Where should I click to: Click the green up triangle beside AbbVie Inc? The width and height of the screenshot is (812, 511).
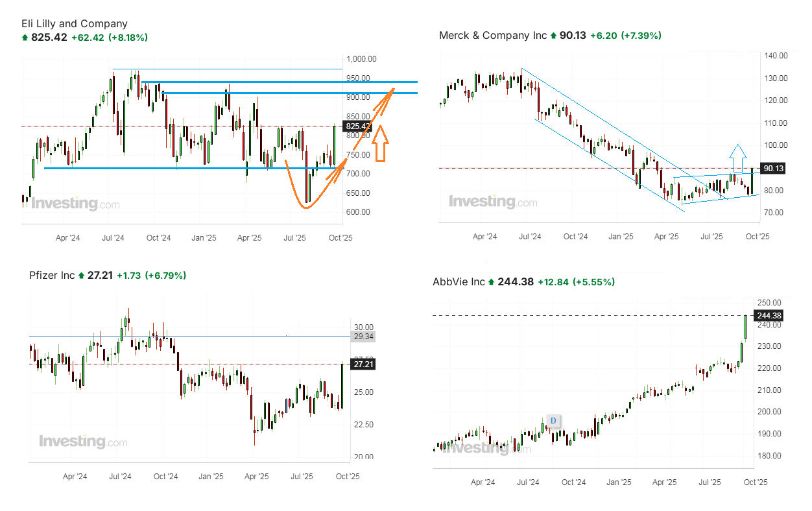click(492, 282)
